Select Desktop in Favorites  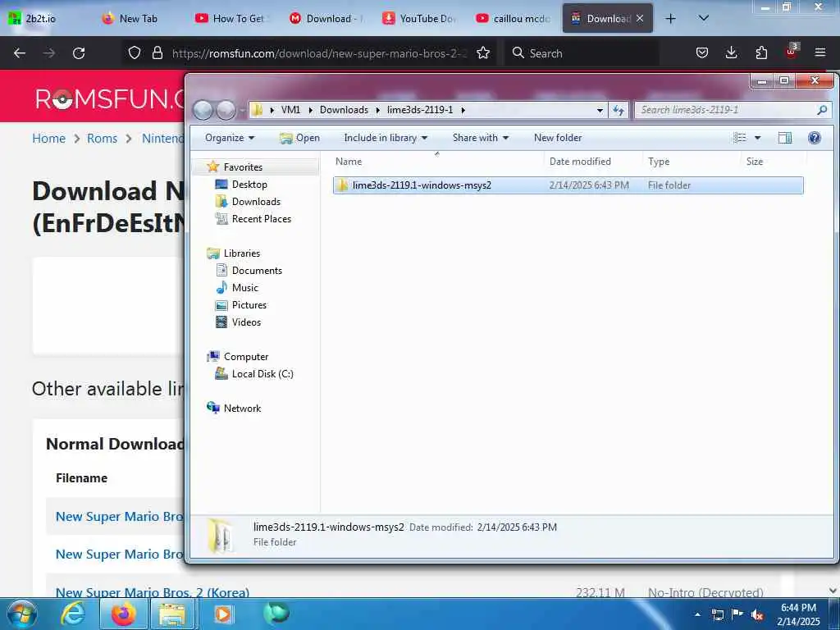tap(249, 185)
